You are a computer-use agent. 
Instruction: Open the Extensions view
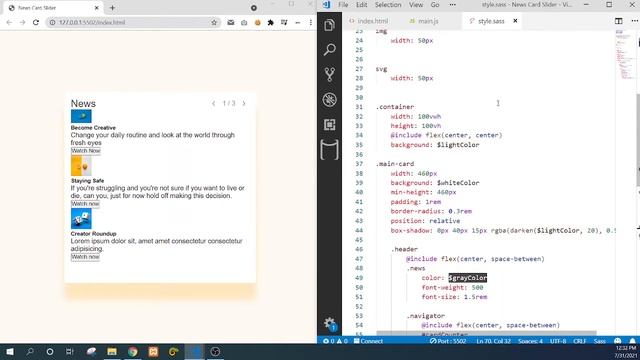329,124
